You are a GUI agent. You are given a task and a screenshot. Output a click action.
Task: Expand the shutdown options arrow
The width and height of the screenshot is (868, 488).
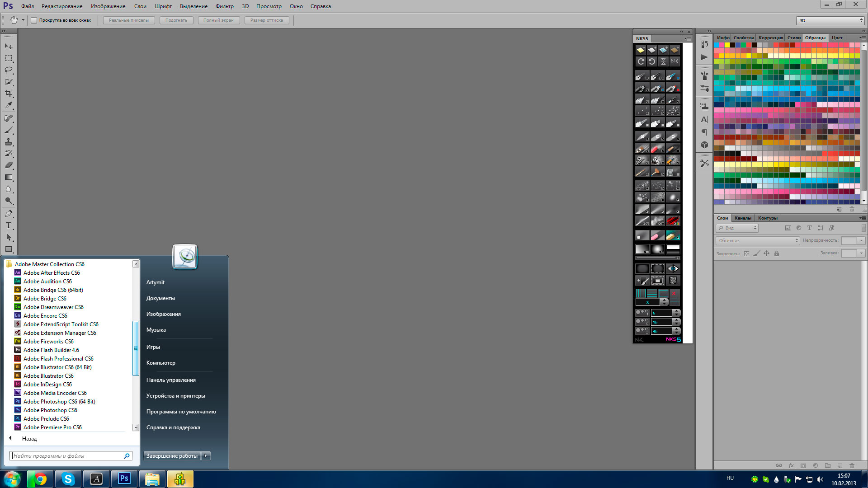click(206, 456)
